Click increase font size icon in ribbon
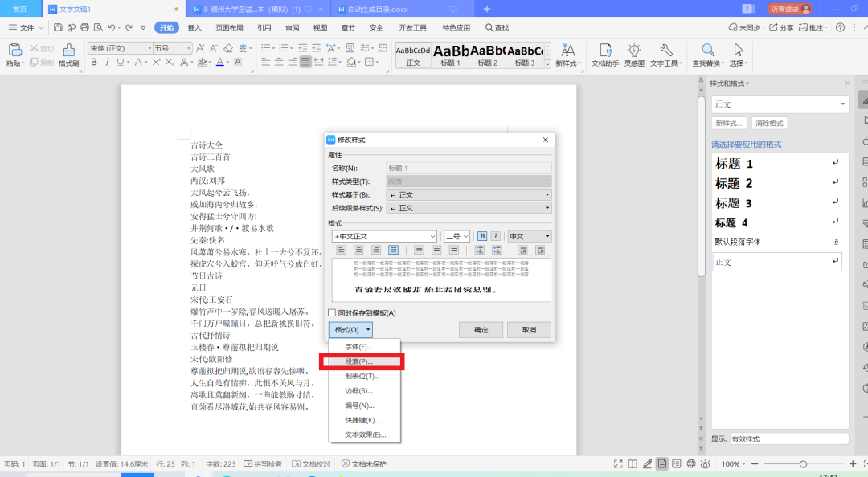Image resolution: width=868 pixels, height=477 pixels. (x=200, y=49)
